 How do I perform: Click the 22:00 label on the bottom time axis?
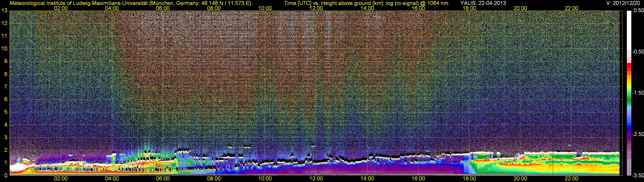coord(571,179)
